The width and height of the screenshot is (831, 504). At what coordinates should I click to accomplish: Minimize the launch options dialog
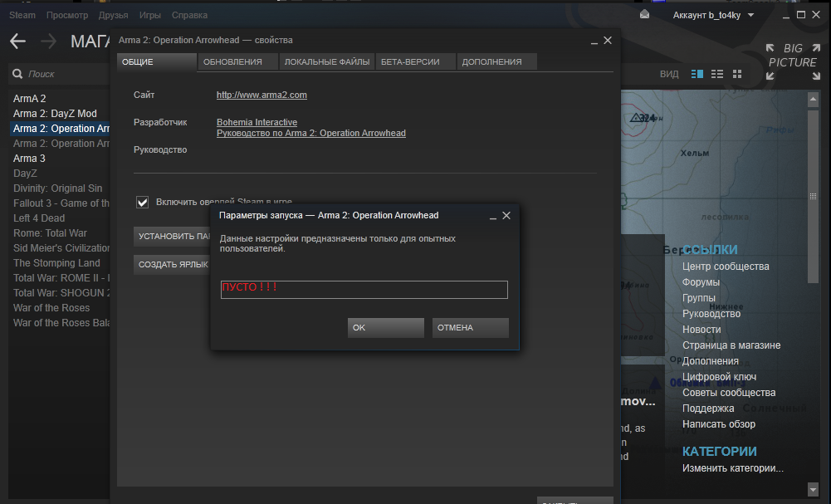(493, 216)
